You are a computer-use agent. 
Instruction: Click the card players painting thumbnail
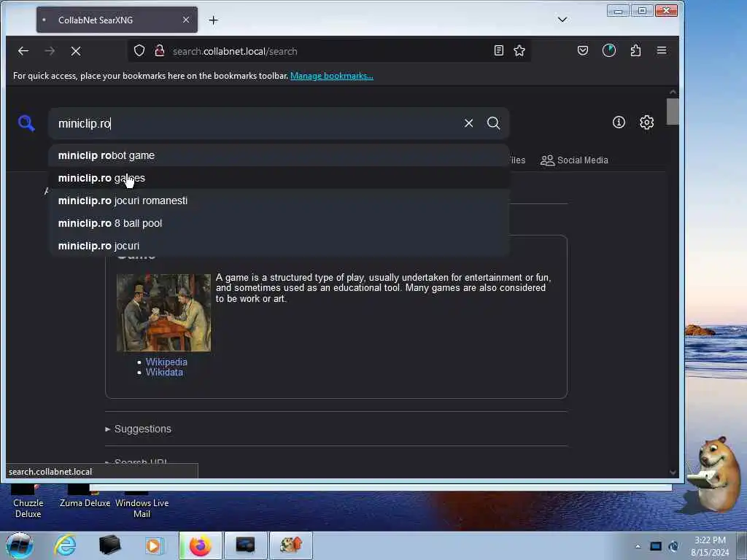[163, 312]
